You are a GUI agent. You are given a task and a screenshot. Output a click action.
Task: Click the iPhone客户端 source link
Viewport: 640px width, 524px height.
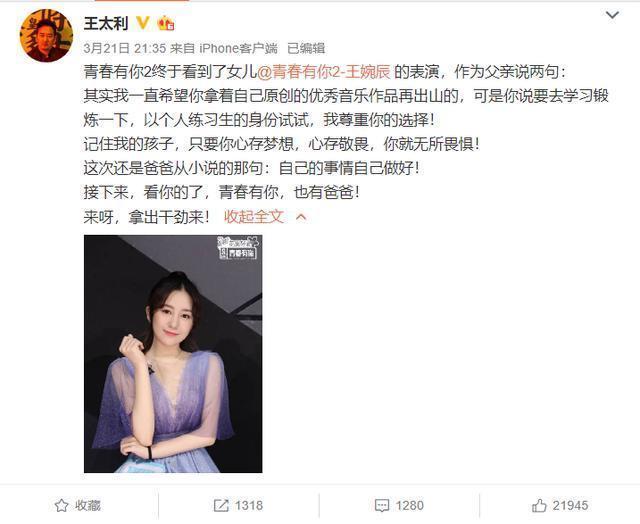pos(238,49)
